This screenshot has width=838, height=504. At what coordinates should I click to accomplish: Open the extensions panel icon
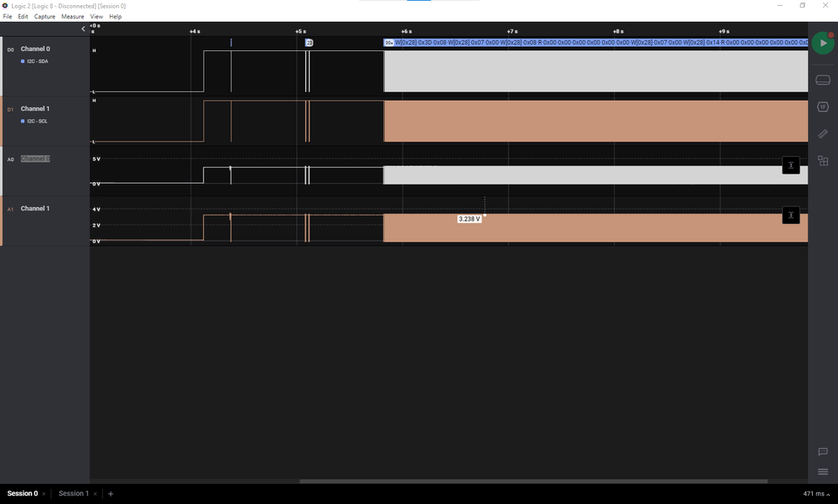click(x=823, y=160)
